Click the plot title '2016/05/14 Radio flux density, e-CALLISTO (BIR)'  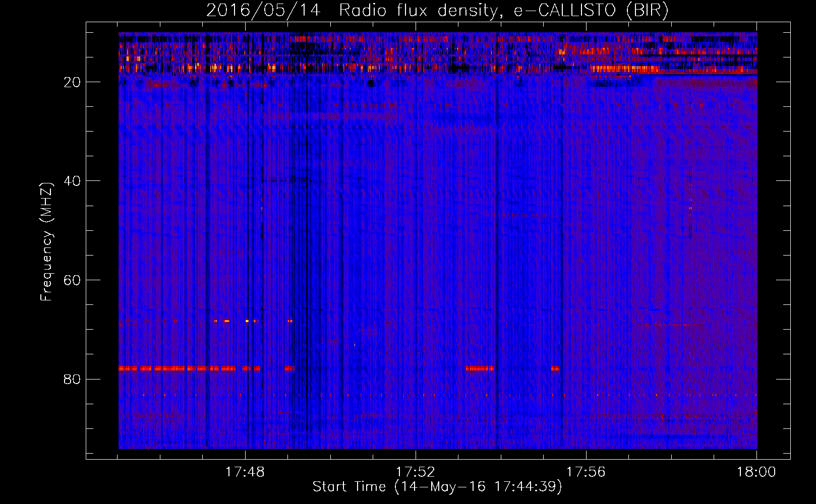click(437, 11)
